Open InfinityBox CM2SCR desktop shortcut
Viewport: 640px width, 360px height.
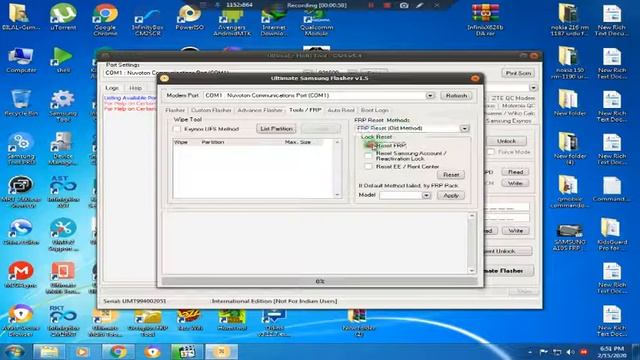pos(147,21)
